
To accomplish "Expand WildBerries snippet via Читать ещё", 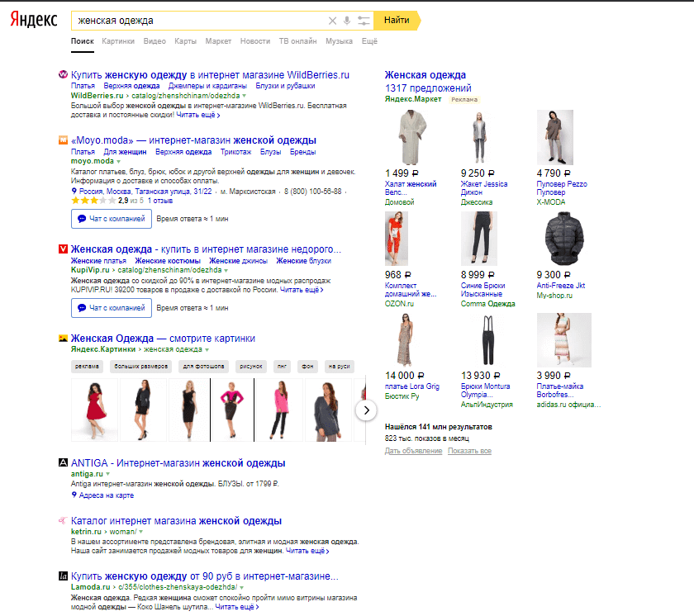I will (197, 115).
